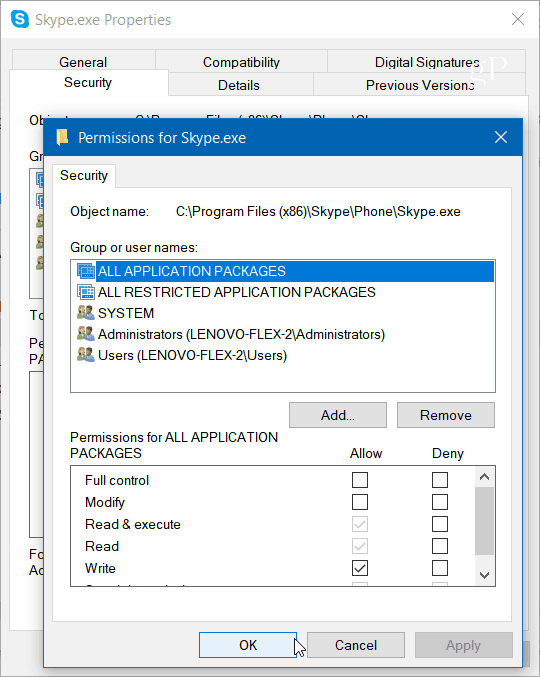Click the Modify permission label
Viewport: 540px width, 677px height.
105,503
